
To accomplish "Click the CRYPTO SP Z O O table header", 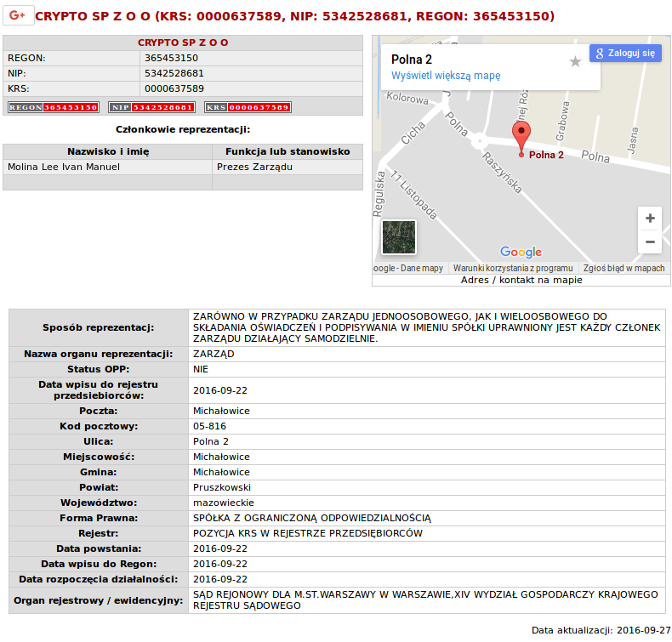I will coord(183,43).
